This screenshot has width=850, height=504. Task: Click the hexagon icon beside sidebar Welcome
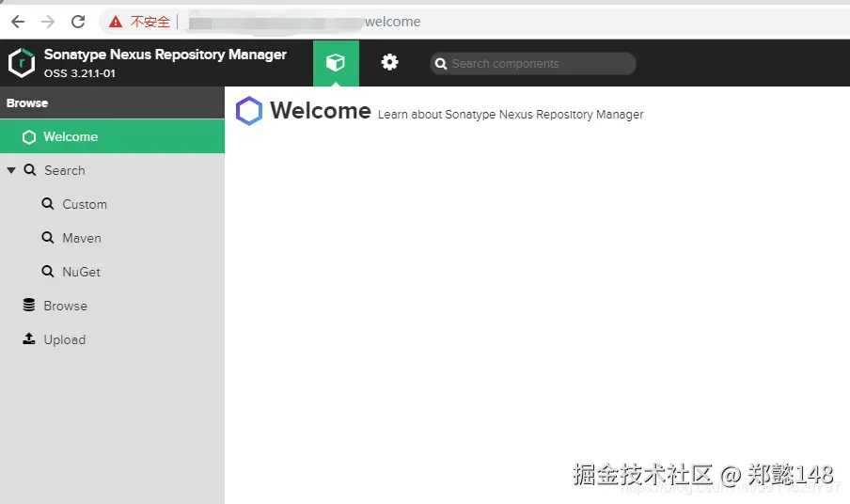29,137
